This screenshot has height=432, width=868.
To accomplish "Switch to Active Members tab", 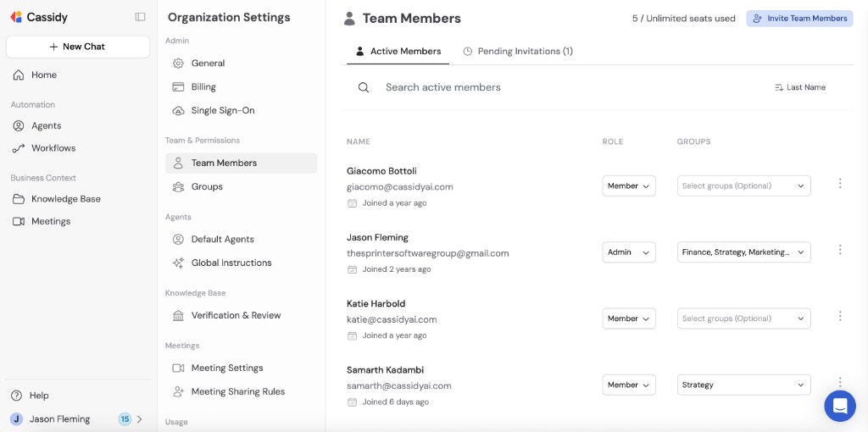I will point(398,52).
